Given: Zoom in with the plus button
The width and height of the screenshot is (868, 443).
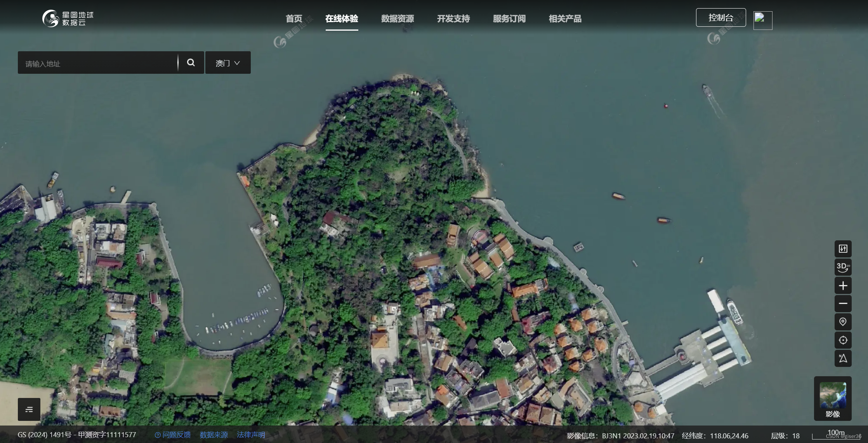Looking at the screenshot, I should 843,286.
